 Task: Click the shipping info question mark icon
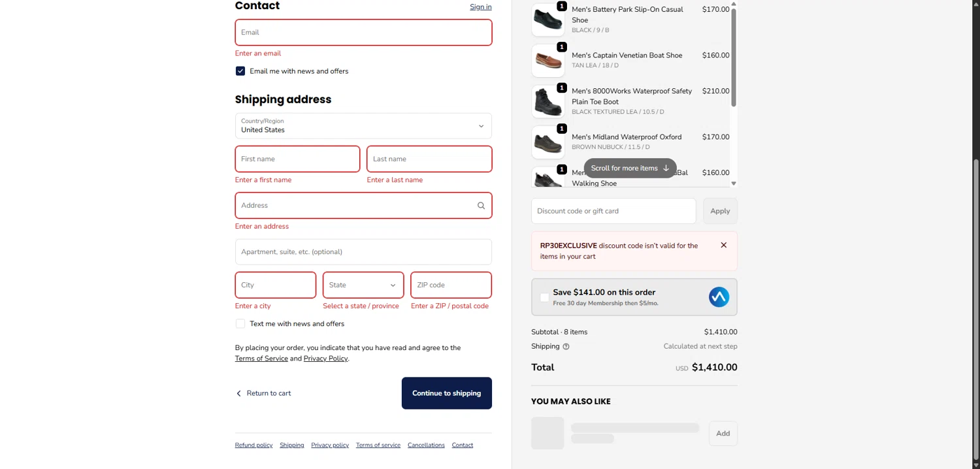click(566, 347)
